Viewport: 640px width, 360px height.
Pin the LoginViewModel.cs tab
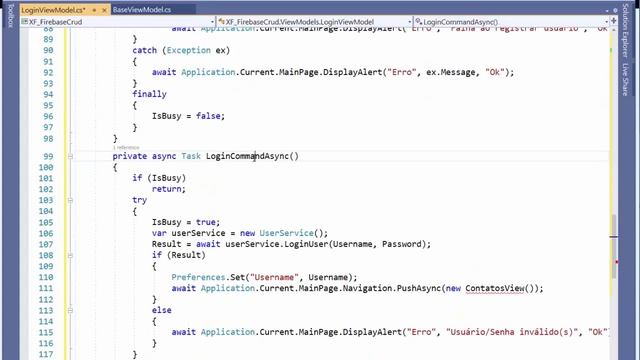[x=94, y=10]
